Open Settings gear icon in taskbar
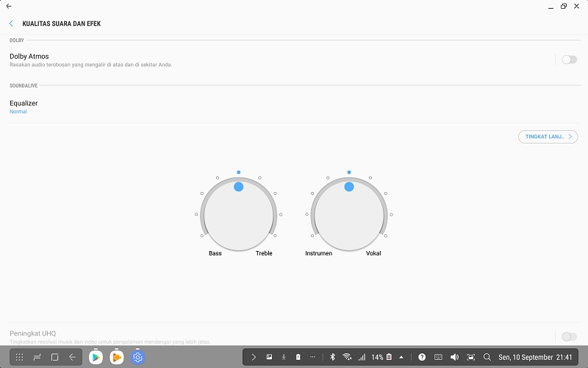 tap(137, 357)
